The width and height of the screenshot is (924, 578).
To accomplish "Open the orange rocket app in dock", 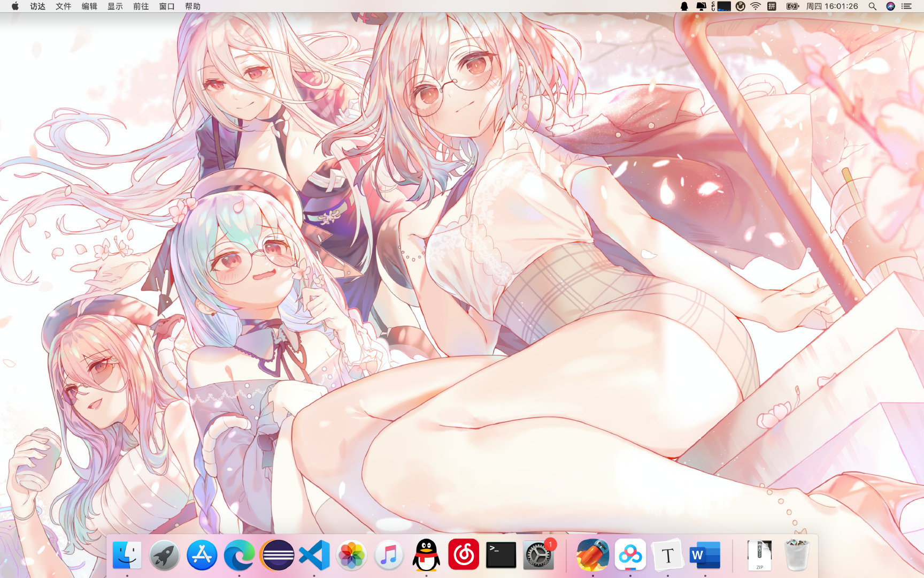I will point(593,555).
